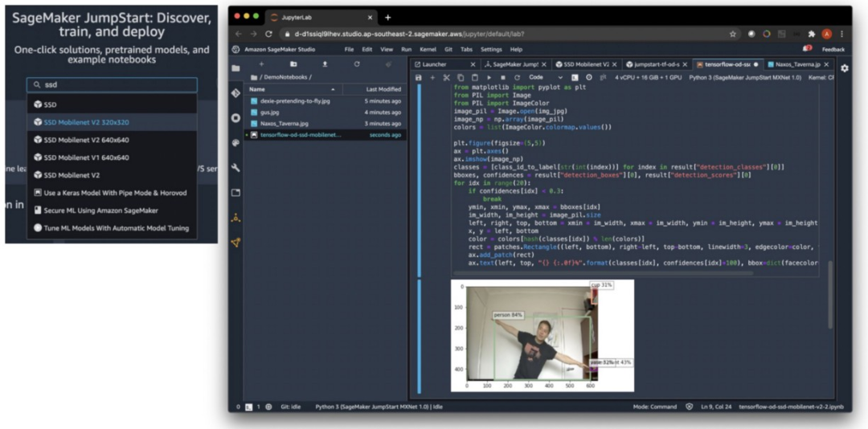This screenshot has height=429, width=868.
Task: Click the upload files icon in file browser
Action: tap(325, 64)
